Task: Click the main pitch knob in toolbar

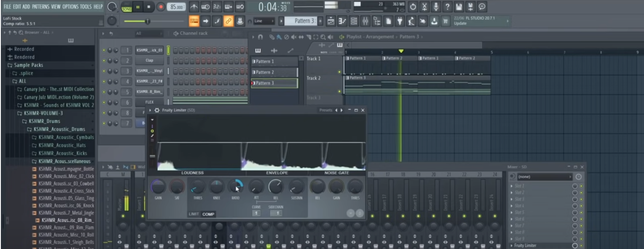Action: pyautogui.click(x=112, y=21)
